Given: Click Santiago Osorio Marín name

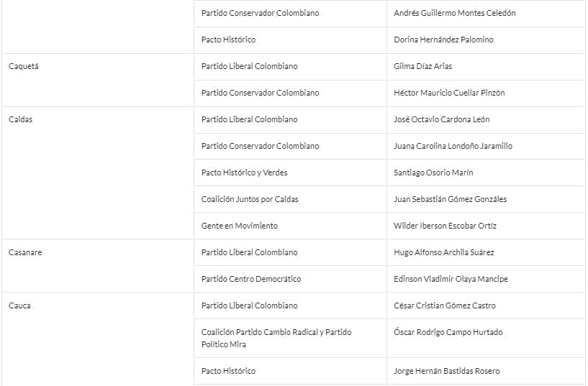Looking at the screenshot, I should coord(433,173).
